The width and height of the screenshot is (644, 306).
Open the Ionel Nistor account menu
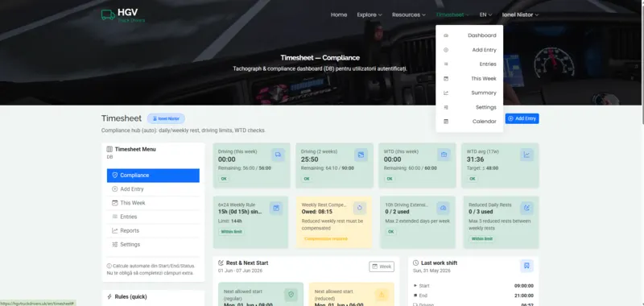pos(520,14)
